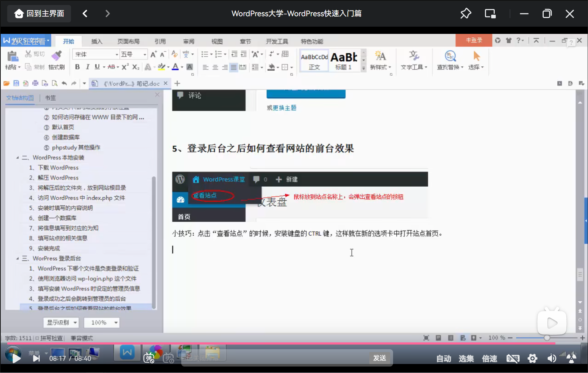
Task: Open the display level (显示级别) dropdown
Action: 61,323
